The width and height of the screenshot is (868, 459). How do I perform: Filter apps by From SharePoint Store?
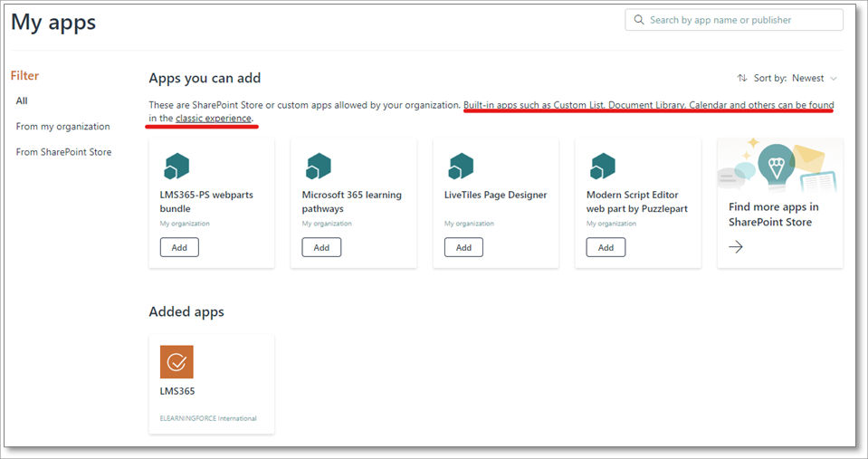(x=63, y=152)
